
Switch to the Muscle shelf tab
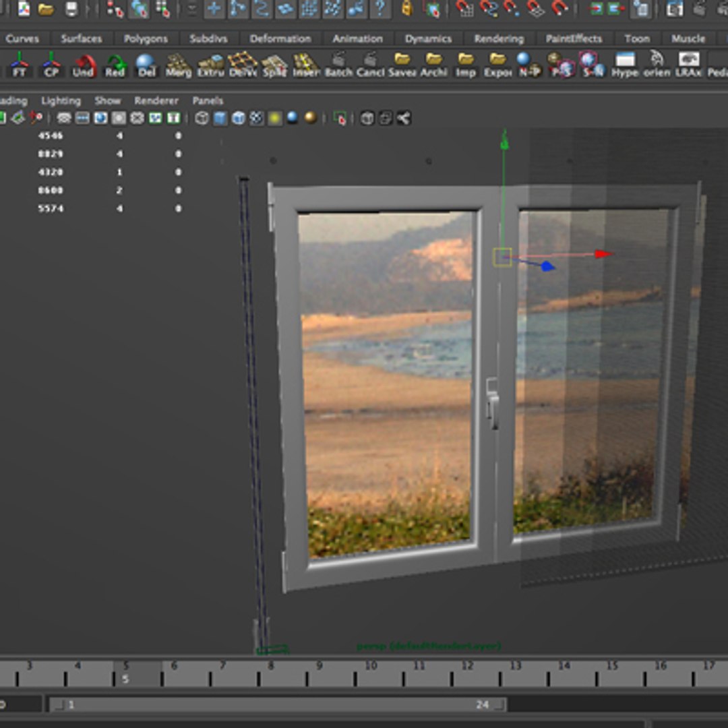click(x=688, y=38)
